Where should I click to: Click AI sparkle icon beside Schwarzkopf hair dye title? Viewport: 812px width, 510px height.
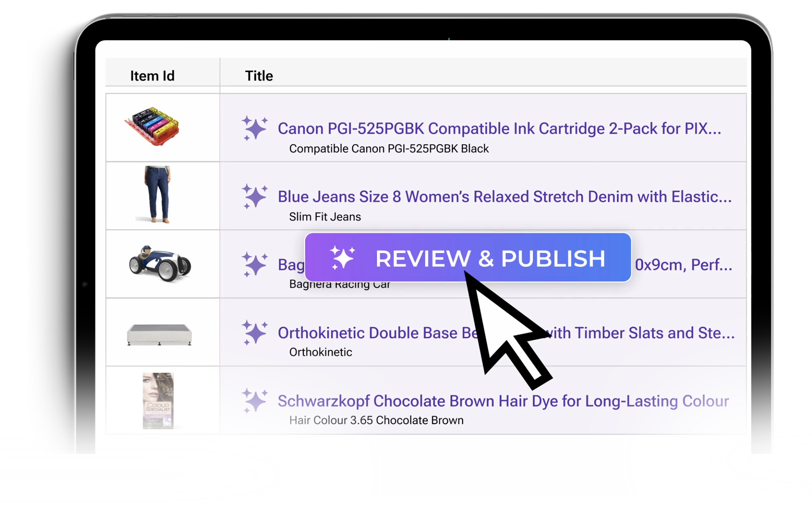[254, 400]
